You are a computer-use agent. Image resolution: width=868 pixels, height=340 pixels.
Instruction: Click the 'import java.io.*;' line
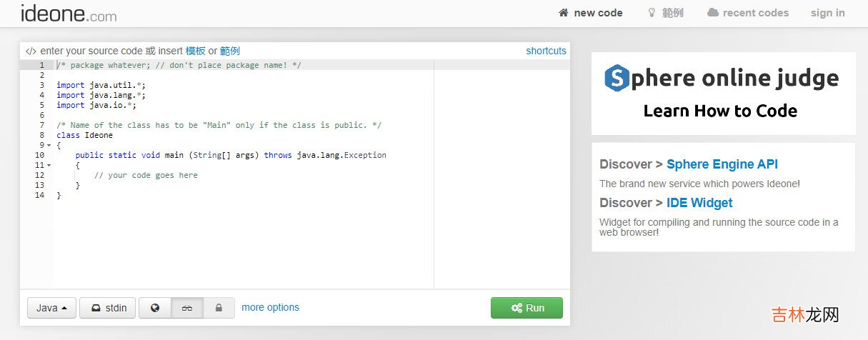click(x=96, y=105)
